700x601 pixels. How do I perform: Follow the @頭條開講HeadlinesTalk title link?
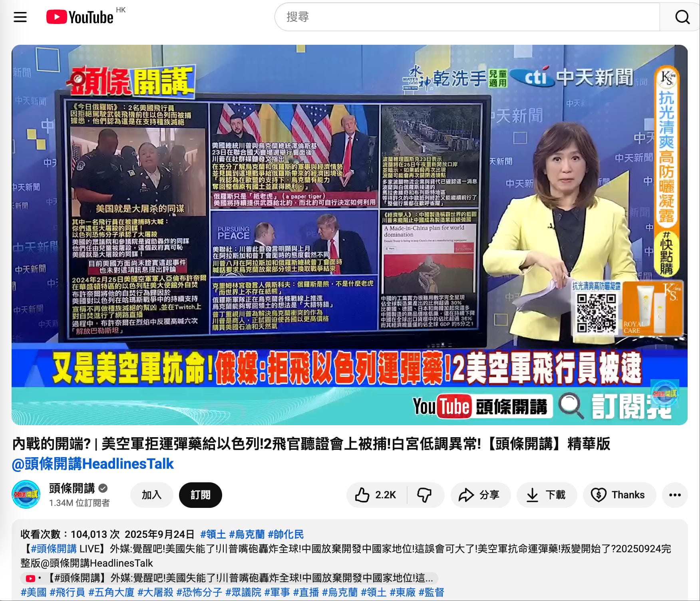[93, 464]
